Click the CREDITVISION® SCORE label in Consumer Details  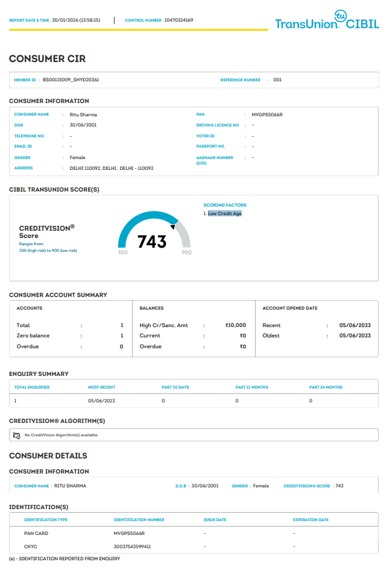pos(307,486)
